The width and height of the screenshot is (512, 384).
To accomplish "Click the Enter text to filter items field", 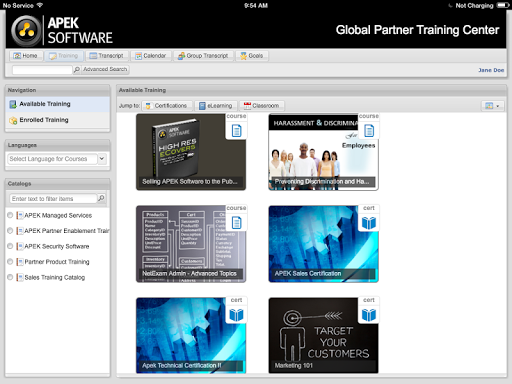I will [53, 199].
